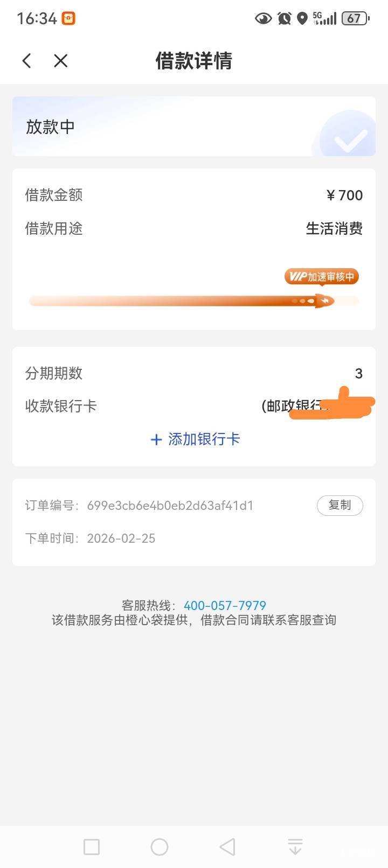This screenshot has width=388, height=868.
Task: Tap the plus icon beside 添加银行卡
Action: (156, 440)
